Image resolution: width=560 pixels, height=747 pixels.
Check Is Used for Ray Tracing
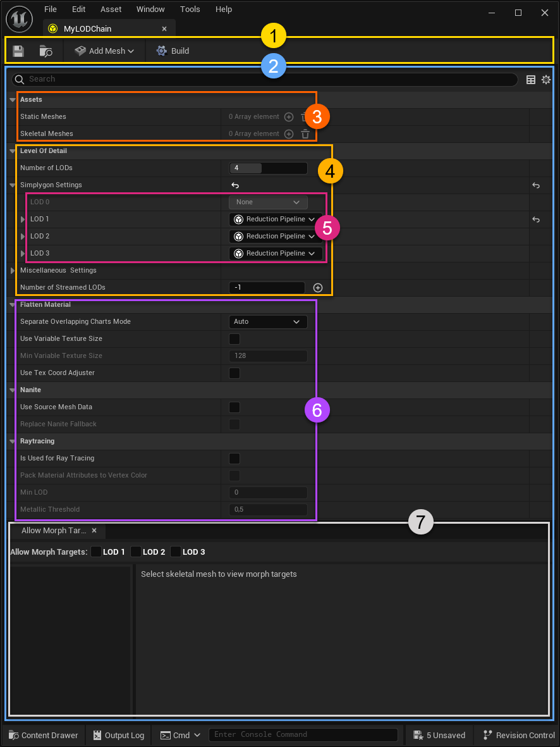(x=234, y=458)
